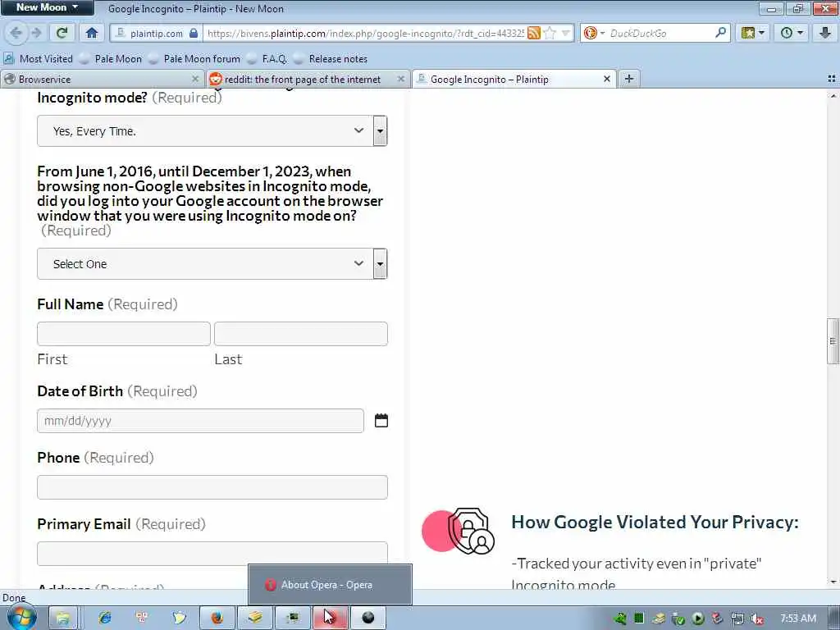Click the Primary Email input field
Image resolution: width=840 pixels, height=630 pixels.
click(212, 554)
